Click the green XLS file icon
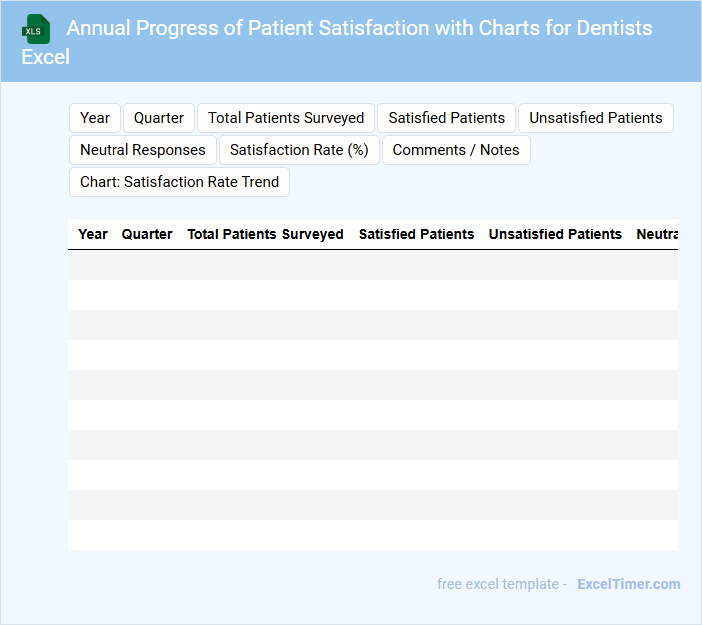 tap(36, 29)
